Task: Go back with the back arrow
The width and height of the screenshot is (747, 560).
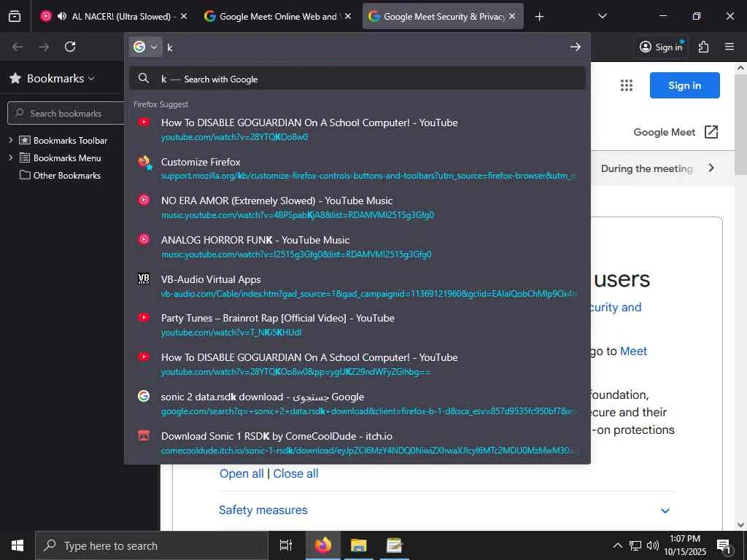Action: [x=18, y=47]
